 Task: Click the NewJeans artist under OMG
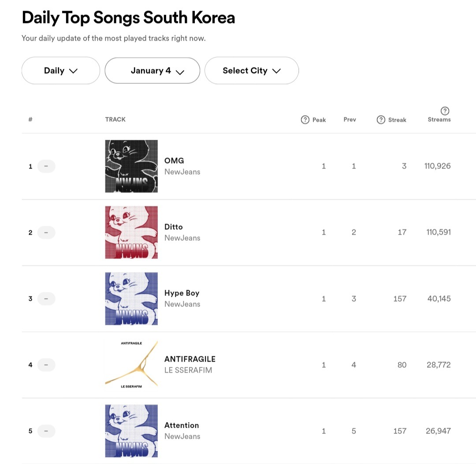click(182, 172)
